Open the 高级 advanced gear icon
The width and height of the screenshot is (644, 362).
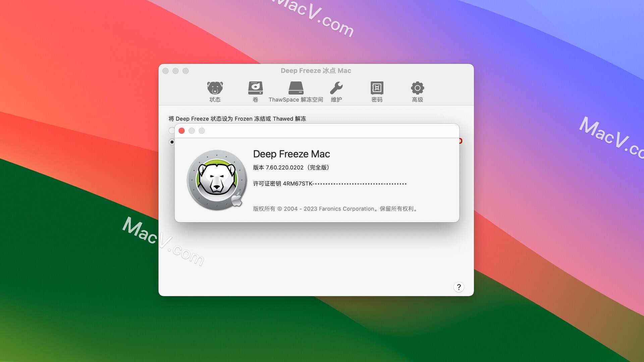pyautogui.click(x=417, y=88)
